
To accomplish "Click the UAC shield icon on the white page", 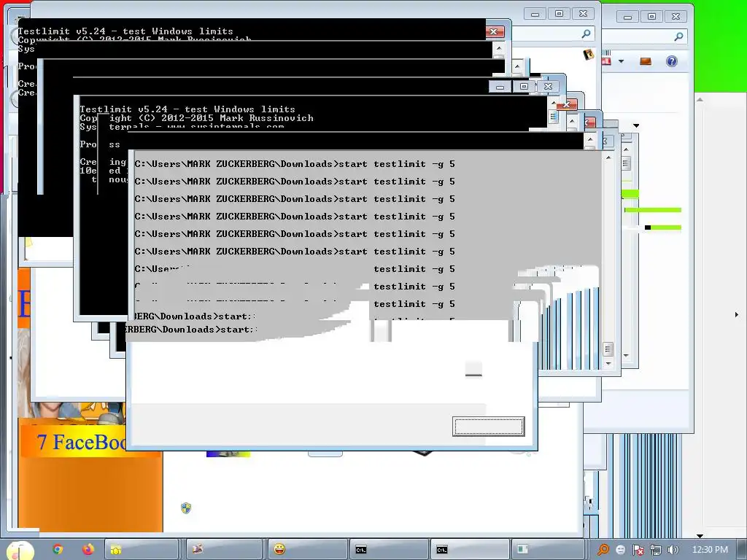I will [186, 508].
